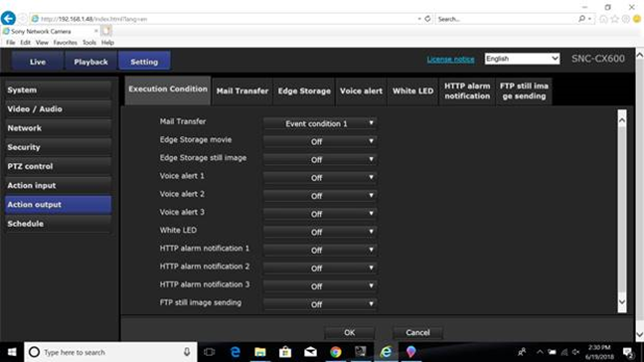Expand the Mail Transfer event condition dropdown
This screenshot has width=644, height=362.
[320, 123]
